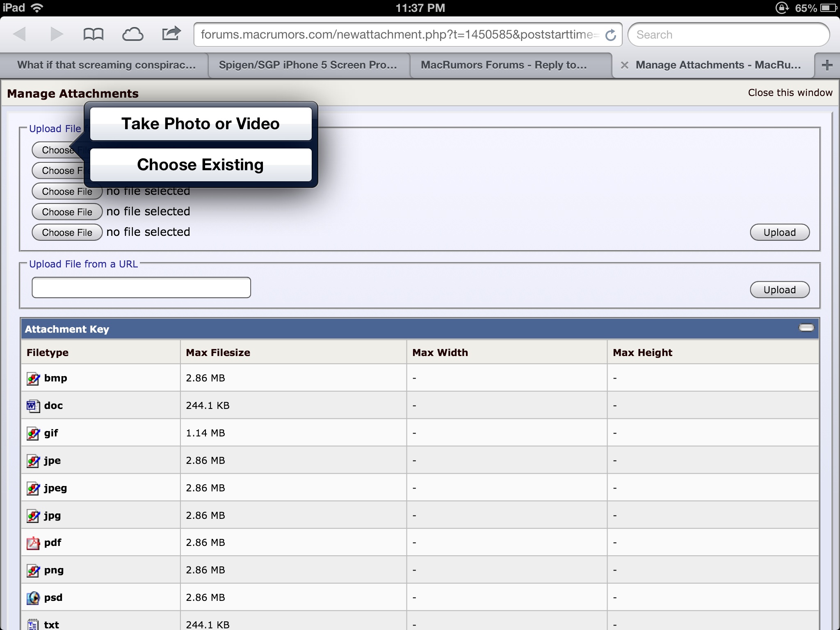Open the bookmarks book icon
This screenshot has height=630, width=840.
[93, 34]
